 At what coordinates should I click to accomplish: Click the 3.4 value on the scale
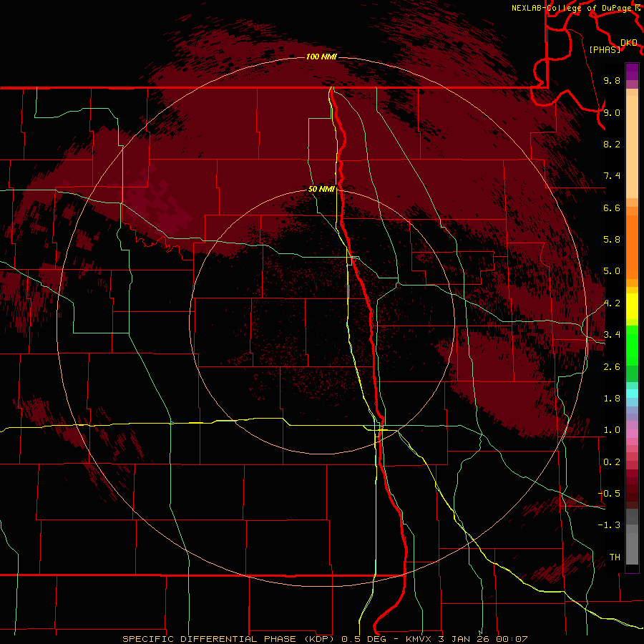612,335
